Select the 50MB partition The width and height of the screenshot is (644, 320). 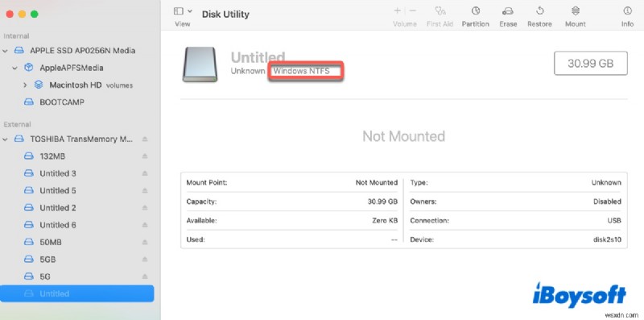pyautogui.click(x=51, y=243)
